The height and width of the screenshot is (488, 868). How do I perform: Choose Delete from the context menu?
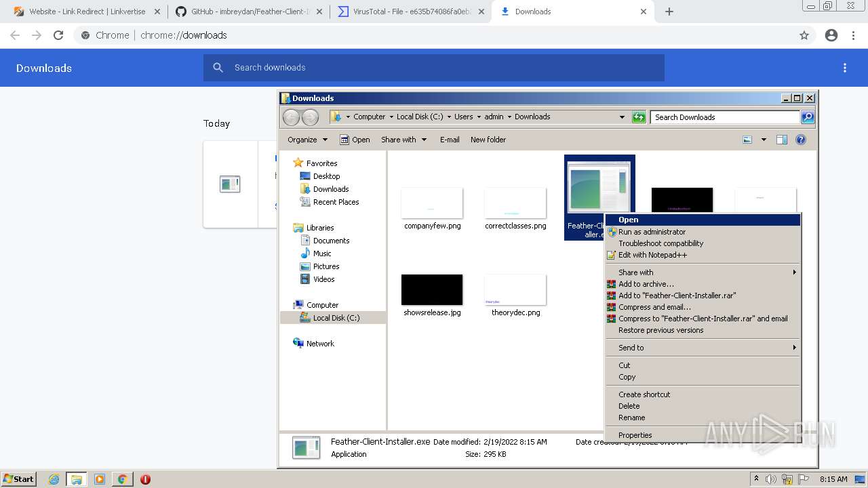(x=703, y=406)
